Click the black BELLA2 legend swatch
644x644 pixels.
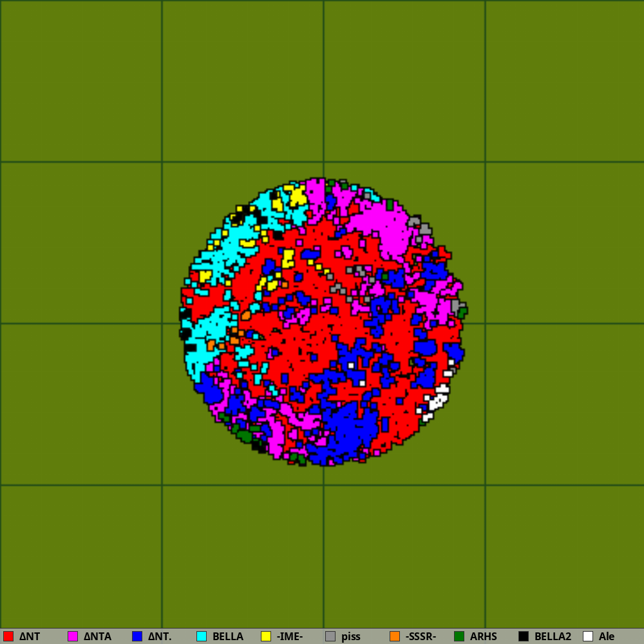click(524, 636)
